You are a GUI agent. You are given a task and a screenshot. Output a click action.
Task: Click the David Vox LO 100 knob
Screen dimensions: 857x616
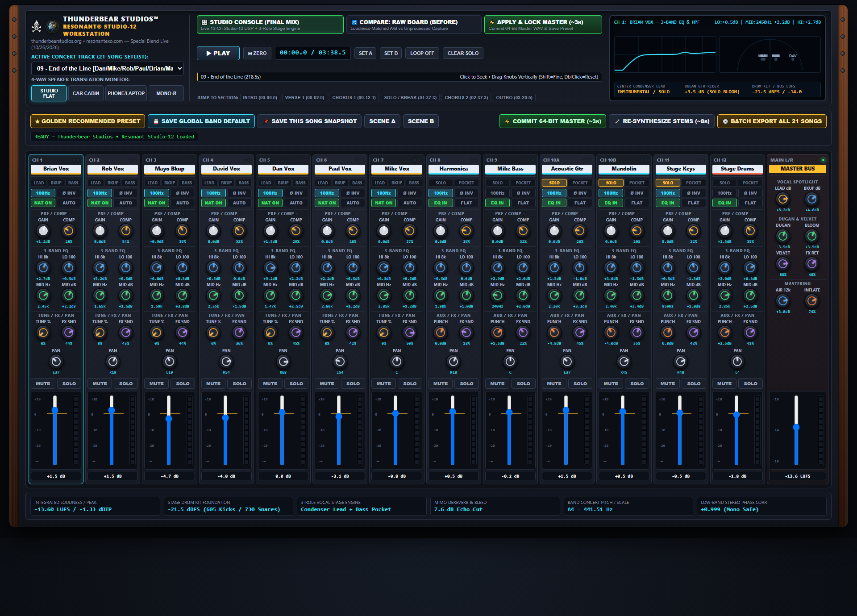[239, 268]
